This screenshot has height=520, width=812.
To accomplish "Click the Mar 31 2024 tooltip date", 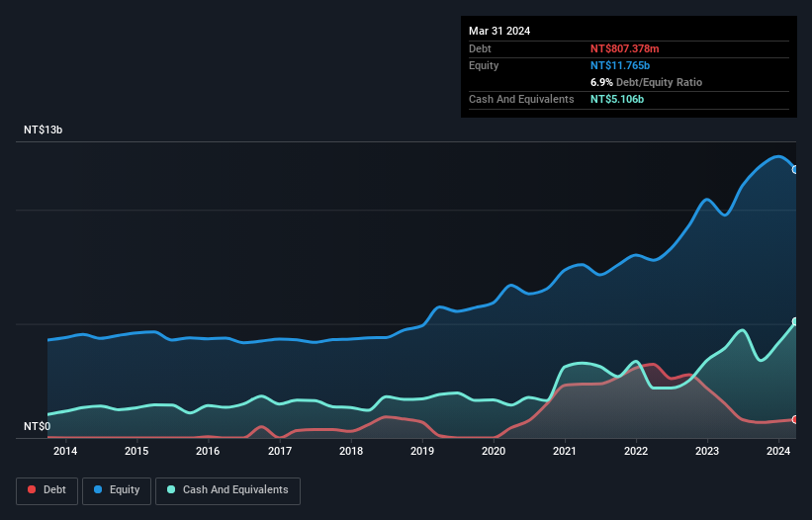I will (x=499, y=31).
